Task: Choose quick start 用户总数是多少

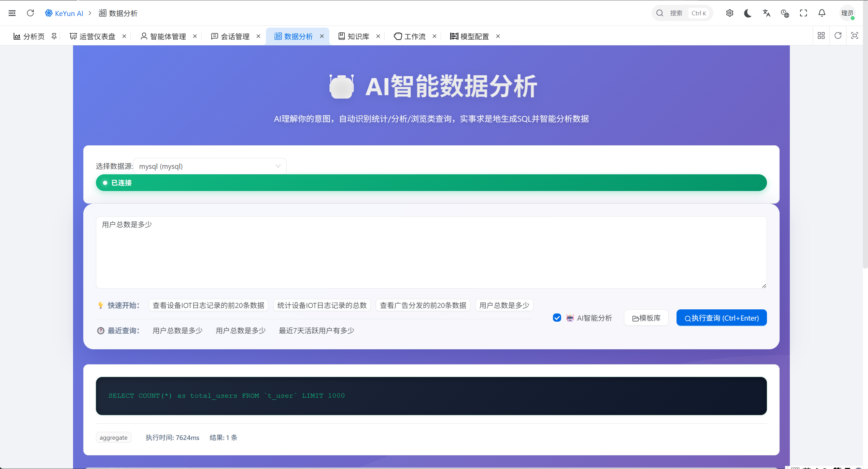Action: (504, 305)
